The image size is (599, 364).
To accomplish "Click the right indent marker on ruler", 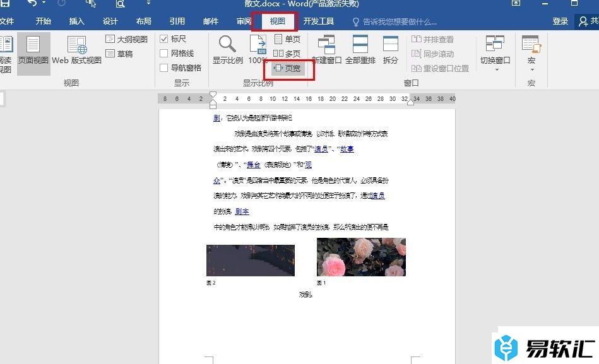I will [x=411, y=102].
